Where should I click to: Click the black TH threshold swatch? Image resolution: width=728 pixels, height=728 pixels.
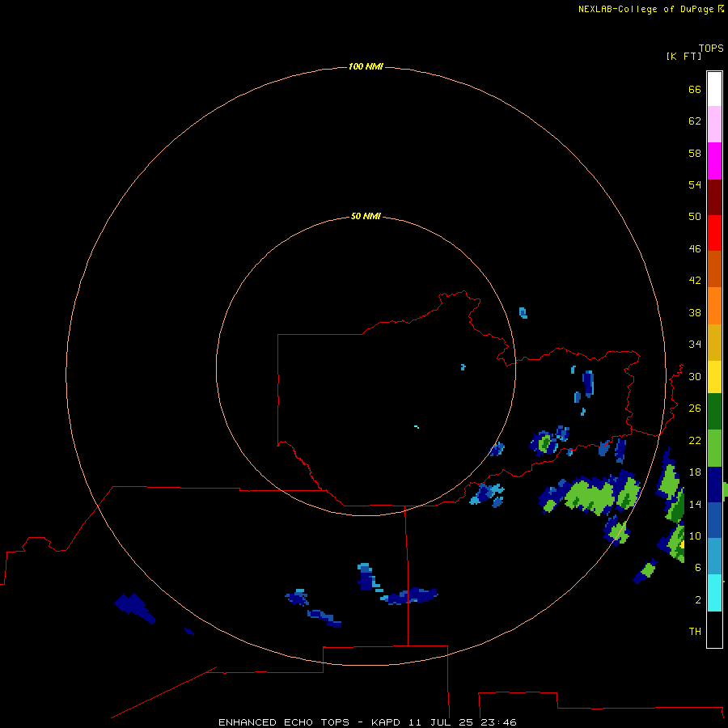tap(714, 629)
